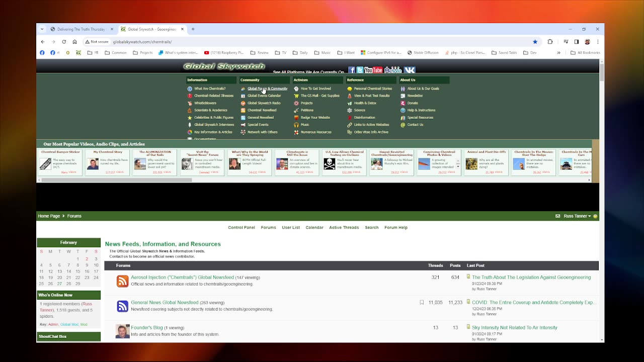
Task: Click the Russ Tanner online member link
Action: click(x=66, y=307)
